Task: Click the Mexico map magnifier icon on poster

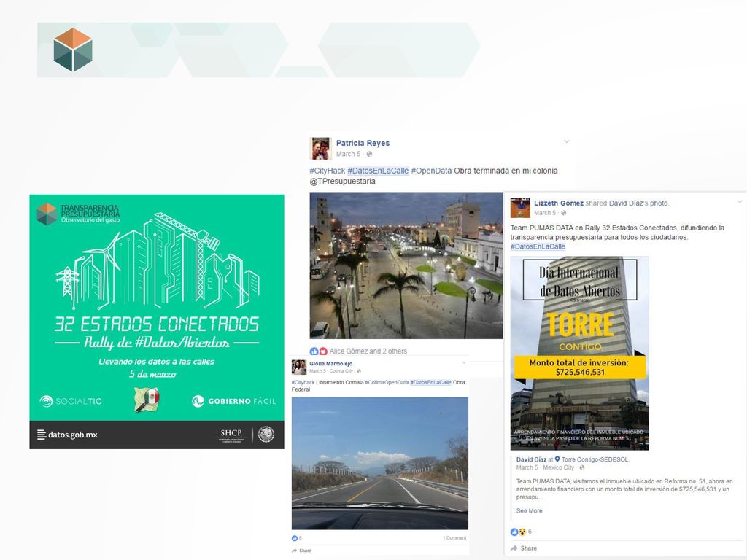Action: pyautogui.click(x=147, y=400)
